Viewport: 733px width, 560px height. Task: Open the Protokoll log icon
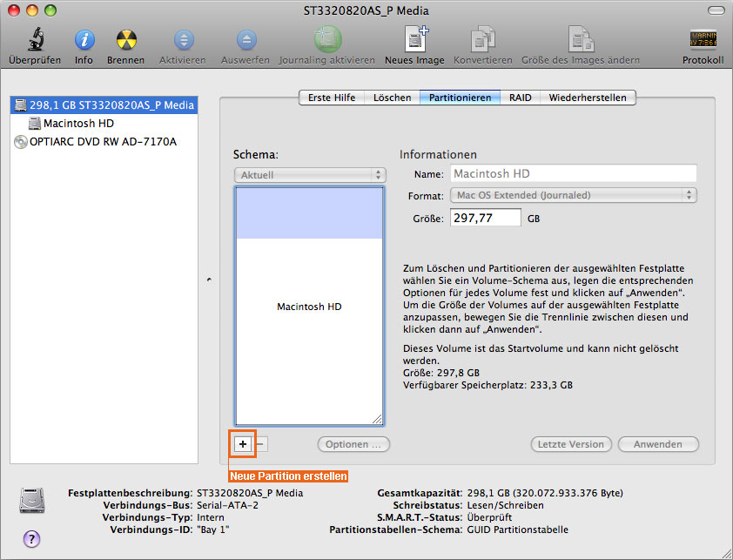point(703,40)
